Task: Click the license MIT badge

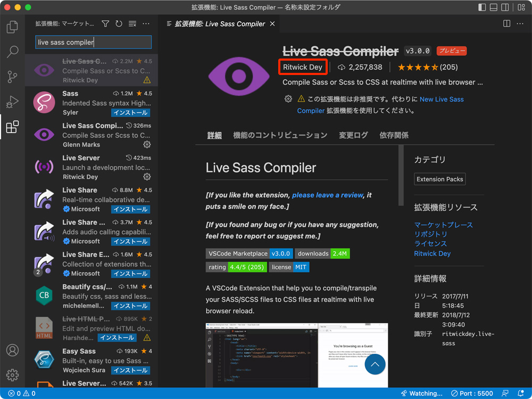Action: pos(289,267)
